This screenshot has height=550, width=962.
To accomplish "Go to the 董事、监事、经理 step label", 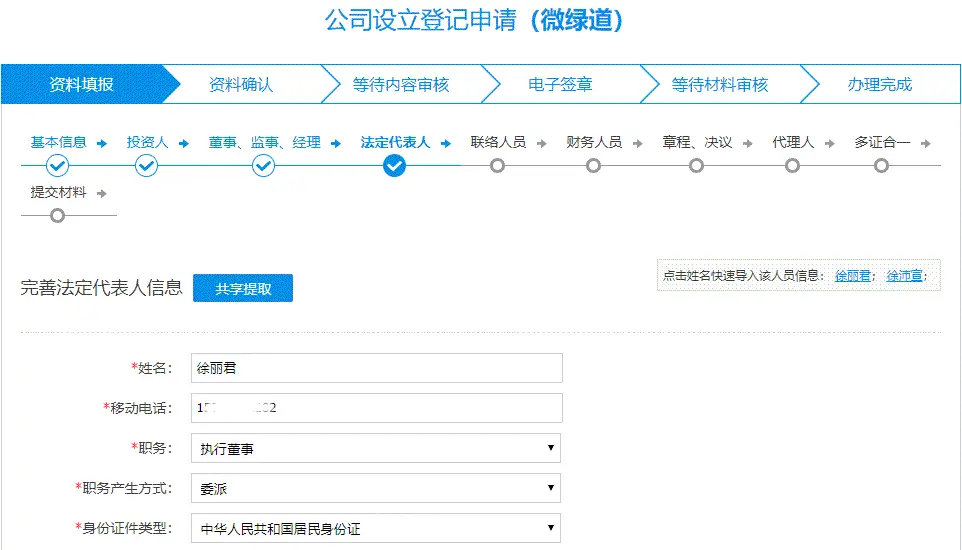I will [x=264, y=142].
